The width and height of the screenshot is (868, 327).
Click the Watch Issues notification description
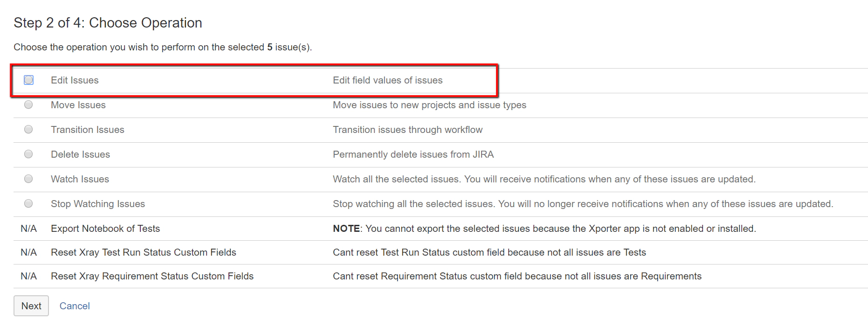click(x=544, y=179)
